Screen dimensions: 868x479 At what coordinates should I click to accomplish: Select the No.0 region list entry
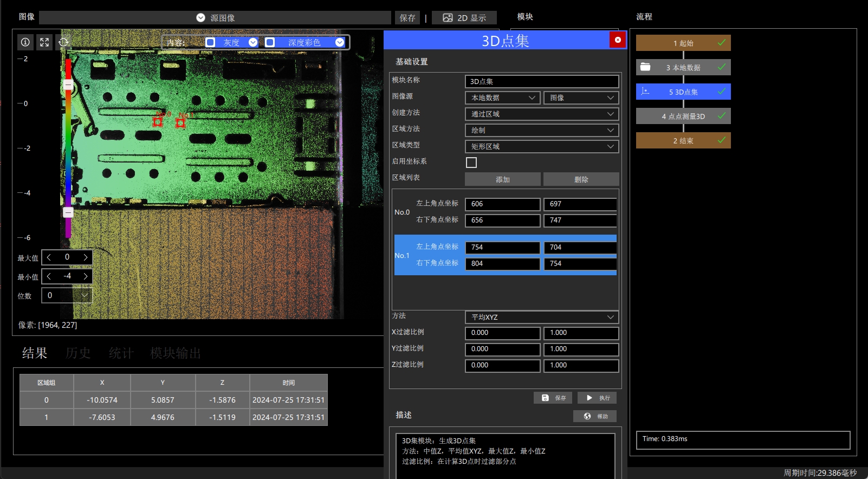point(506,212)
